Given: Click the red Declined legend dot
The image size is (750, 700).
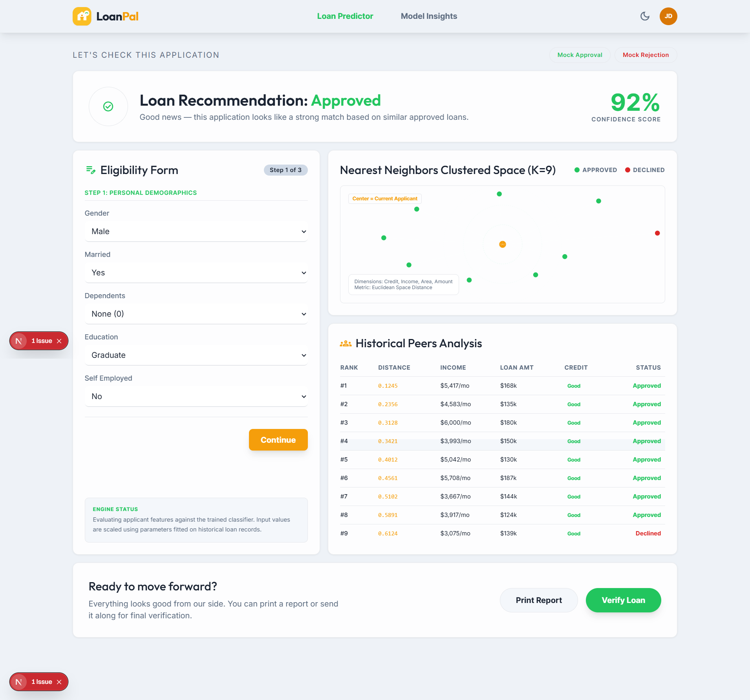Looking at the screenshot, I should (x=627, y=170).
